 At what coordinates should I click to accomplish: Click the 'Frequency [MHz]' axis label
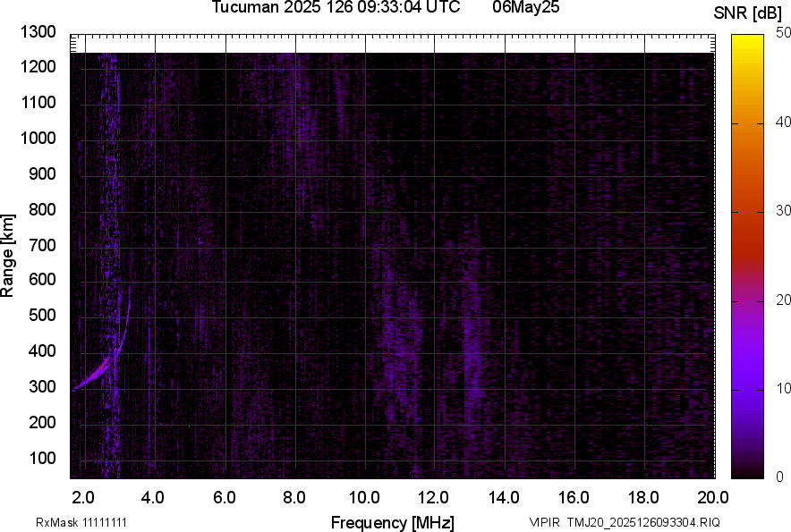(393, 522)
